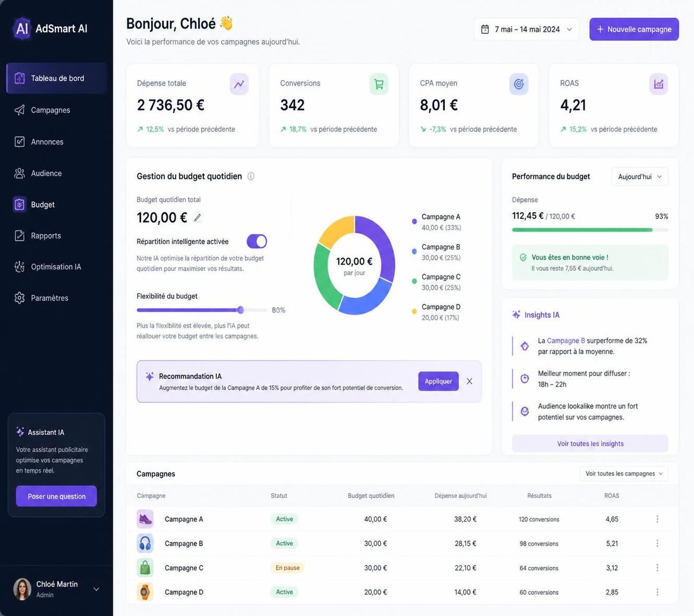
Task: Apply the AI recommendation with Appliquer
Action: pyautogui.click(x=439, y=381)
